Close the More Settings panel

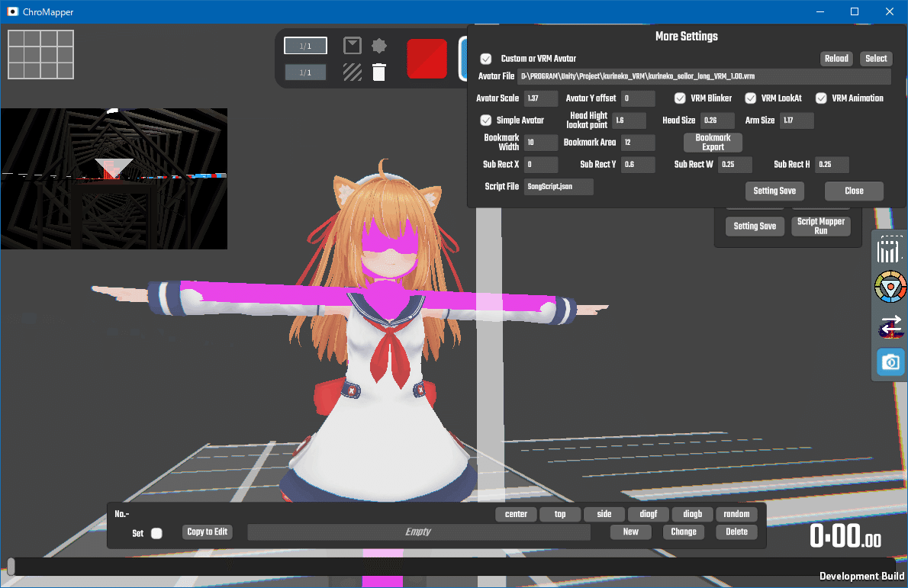click(x=854, y=191)
